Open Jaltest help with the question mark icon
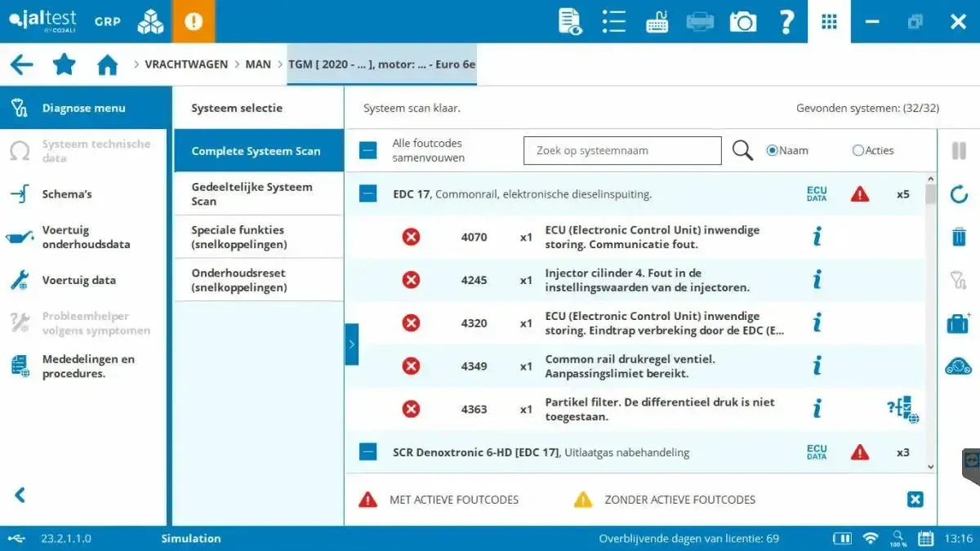Image resolution: width=980 pixels, height=551 pixels. pos(785,21)
